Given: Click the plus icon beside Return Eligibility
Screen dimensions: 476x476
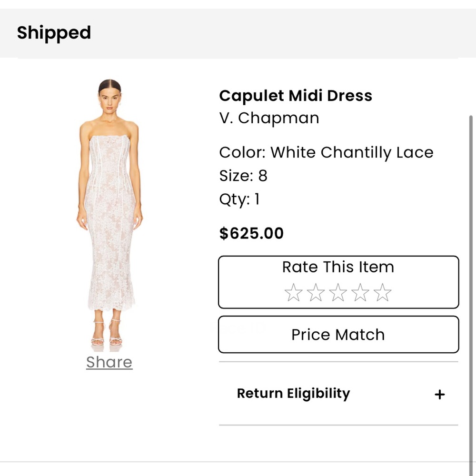Looking at the screenshot, I should coord(439,394).
